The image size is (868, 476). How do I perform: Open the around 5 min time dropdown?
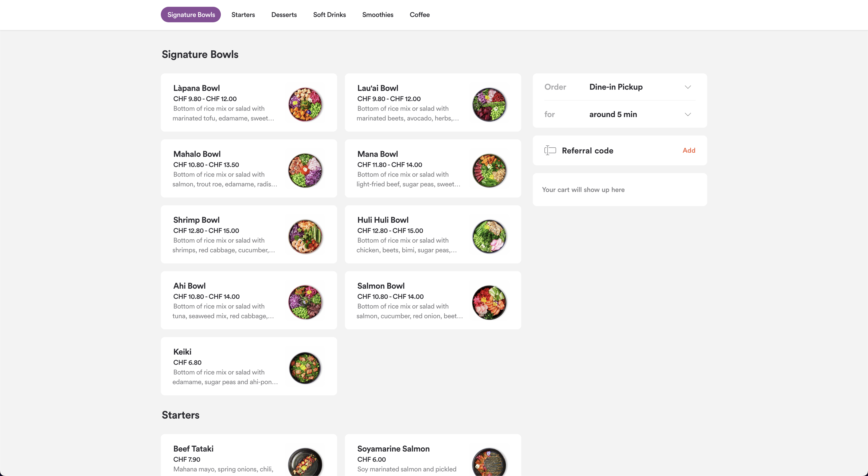click(620, 114)
